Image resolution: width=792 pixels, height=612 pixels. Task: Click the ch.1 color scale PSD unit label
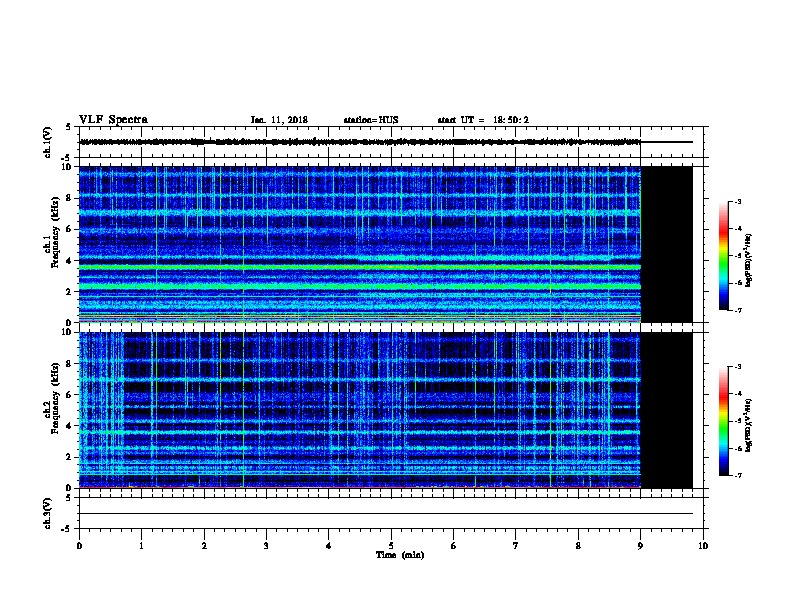(749, 261)
